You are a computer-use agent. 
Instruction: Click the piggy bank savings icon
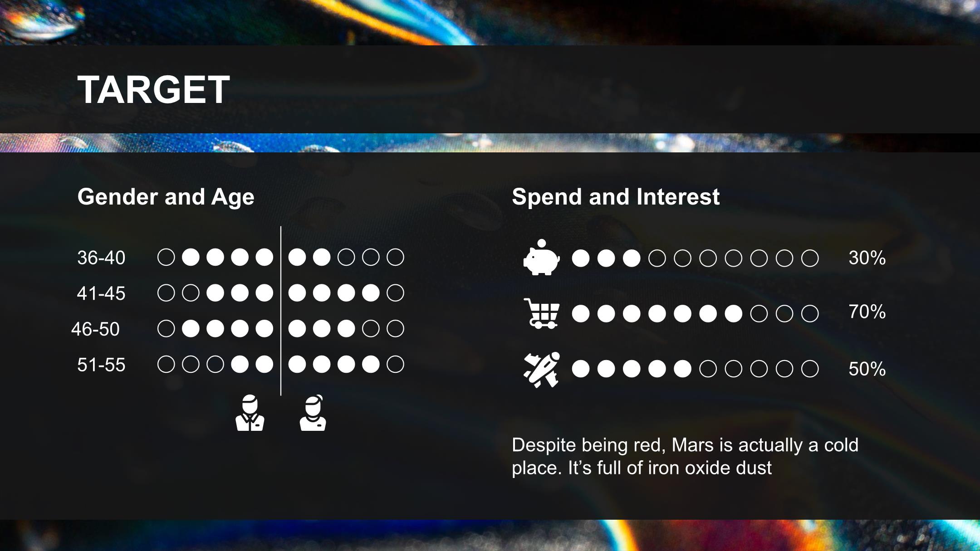coord(541,257)
